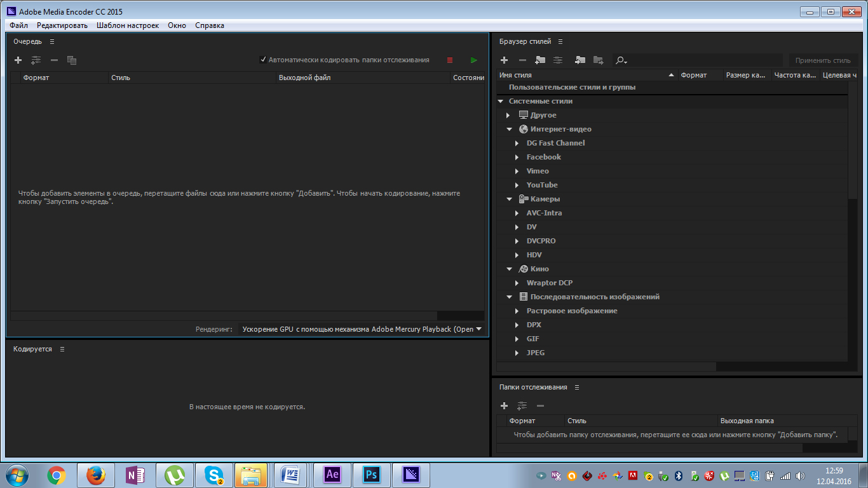The height and width of the screenshot is (488, 868).
Task: Open the Кодируется panel menu
Action: click(62, 349)
